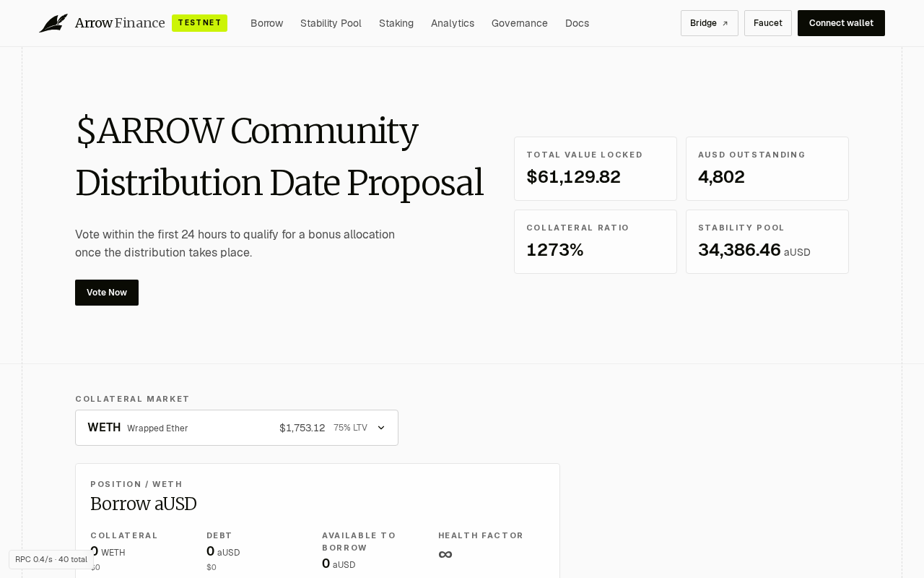924x578 pixels.
Task: Click the "COLLATERAL MARKET" label
Action: tap(132, 399)
